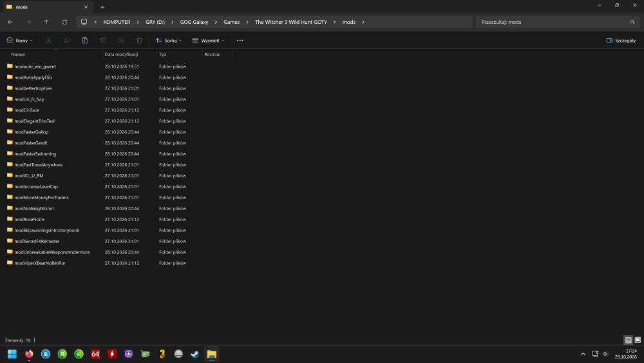Click the Paste clipboard icon

84,40
